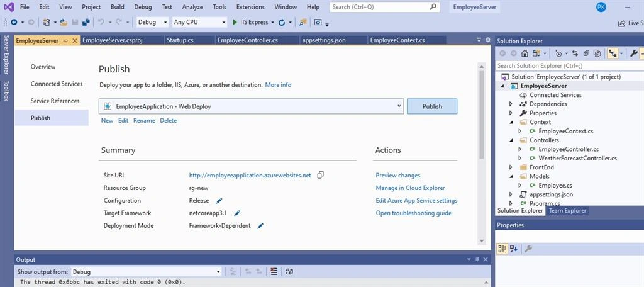Click the Alphabetical sort icon in Properties panel
Viewport: 644px width, 287px height.
[513, 249]
